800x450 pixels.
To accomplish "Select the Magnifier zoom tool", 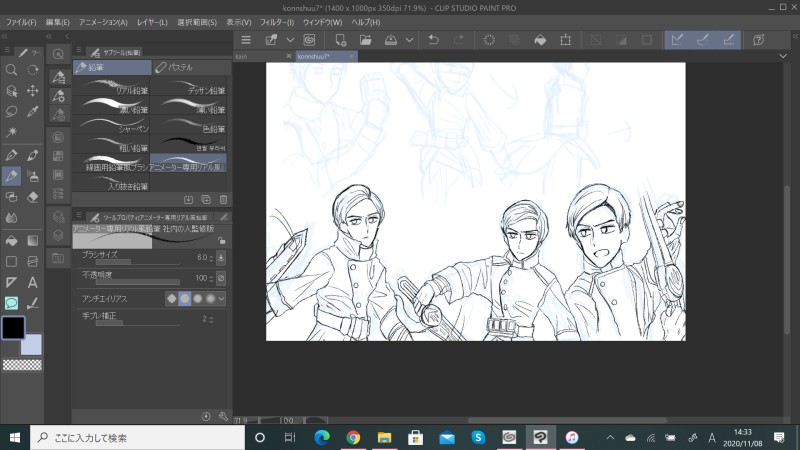I will tap(11, 70).
